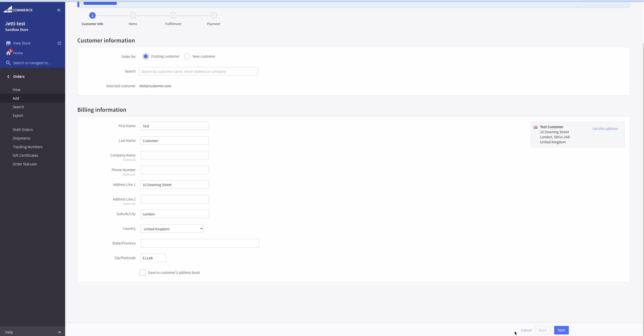
Task: Open Search in Orders menu
Action: point(18,107)
